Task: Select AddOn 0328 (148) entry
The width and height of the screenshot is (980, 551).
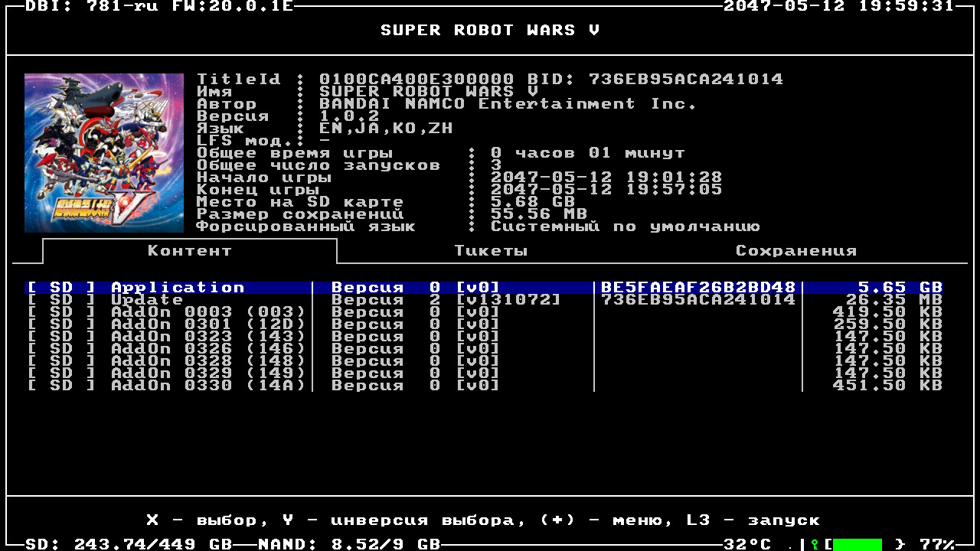Action: point(207,361)
